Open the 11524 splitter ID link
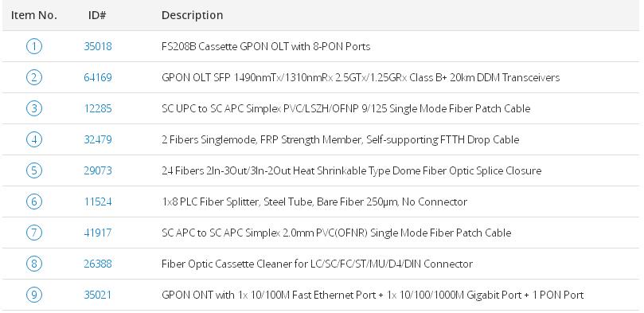The width and height of the screenshot is (644, 313). tap(98, 201)
